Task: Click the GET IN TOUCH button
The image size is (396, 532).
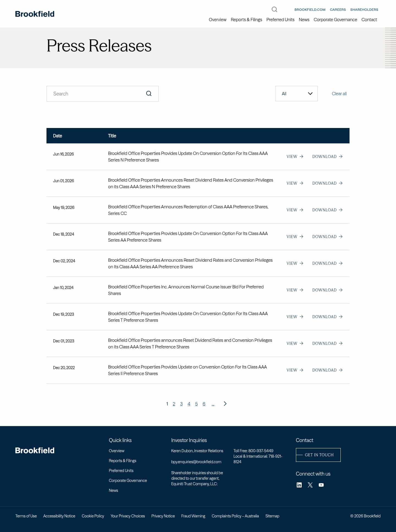Action: 318,455
